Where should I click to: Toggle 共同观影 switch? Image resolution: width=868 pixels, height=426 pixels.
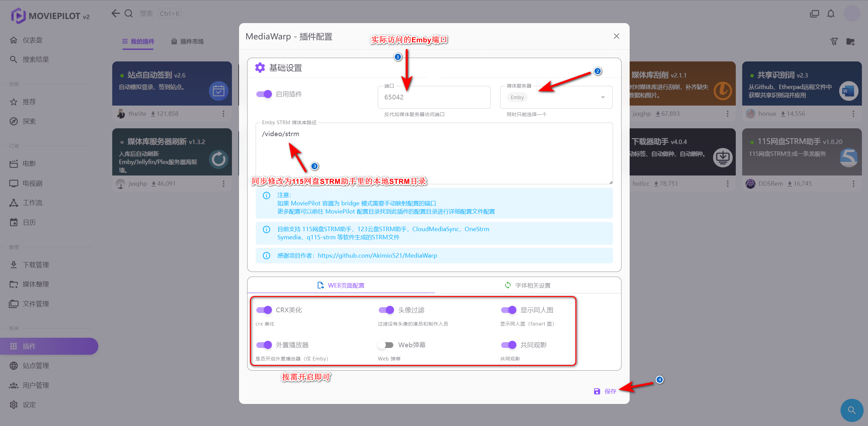click(509, 345)
